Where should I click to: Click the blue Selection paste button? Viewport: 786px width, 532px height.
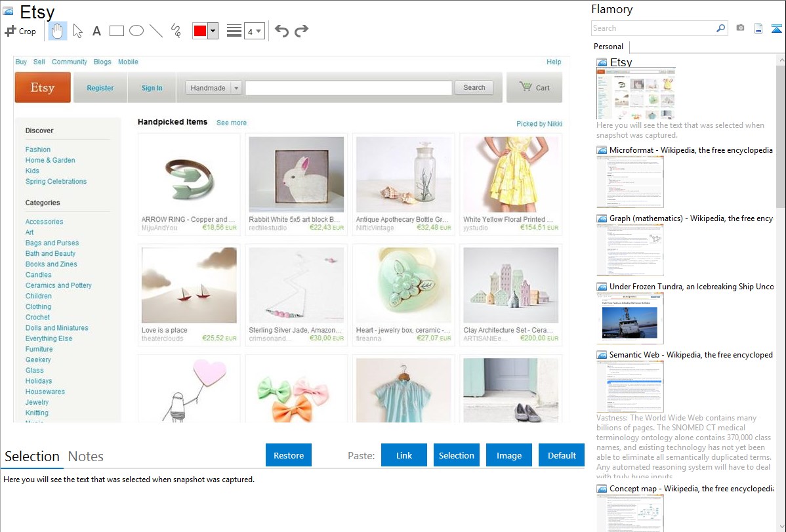456,455
